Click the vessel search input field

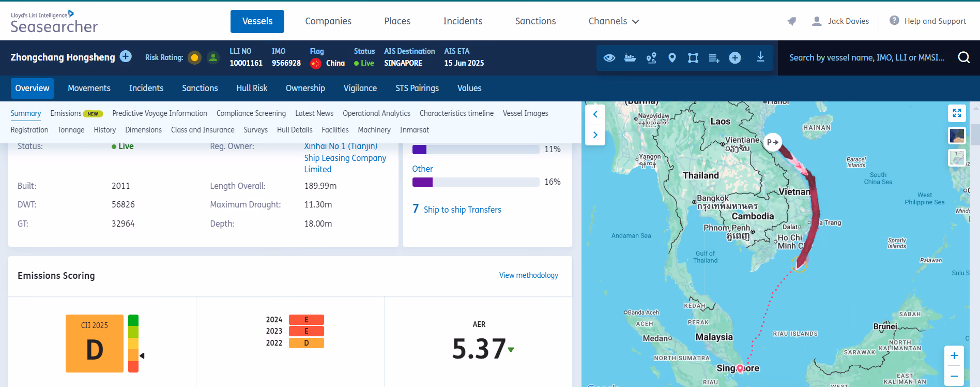click(x=867, y=57)
